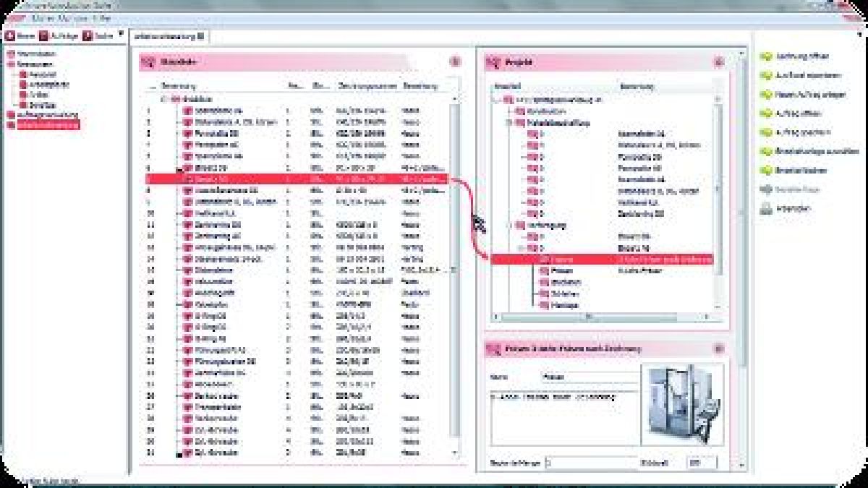Click the Auftrag öffnen action icon
This screenshot has height=488, width=868.
point(766,114)
